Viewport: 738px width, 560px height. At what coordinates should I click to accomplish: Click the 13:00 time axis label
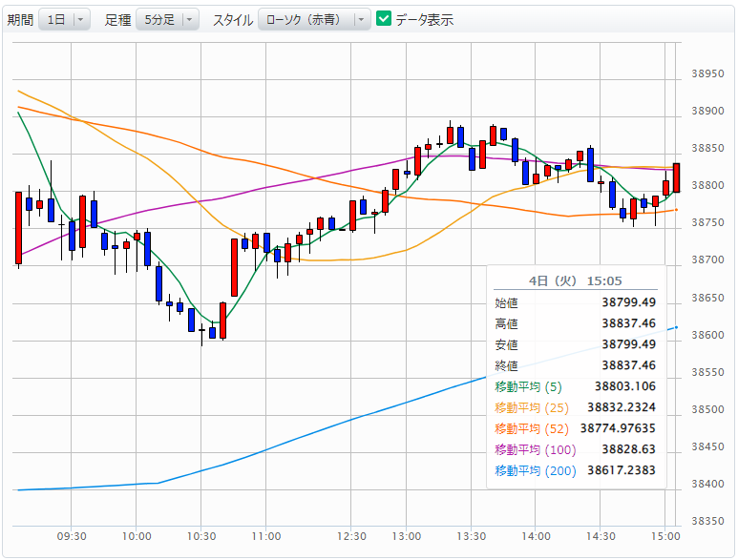pos(407,536)
